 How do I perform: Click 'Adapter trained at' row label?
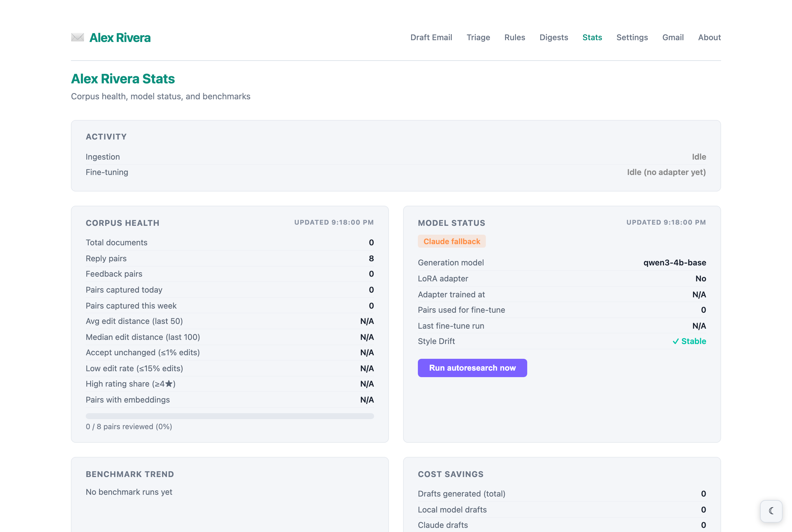coord(451,294)
